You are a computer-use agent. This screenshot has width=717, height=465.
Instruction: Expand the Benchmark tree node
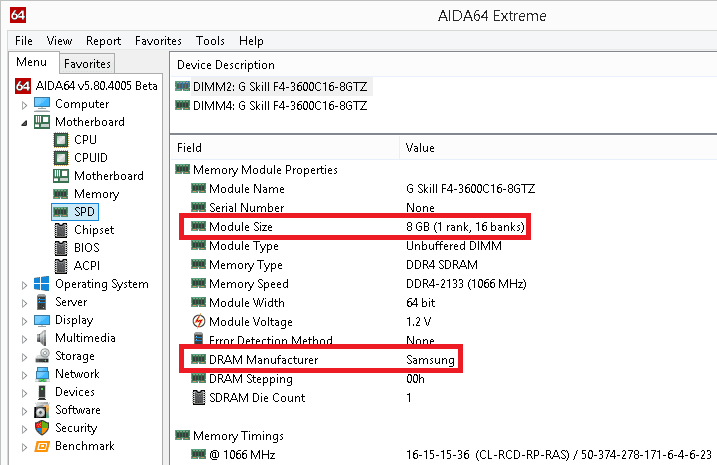(24, 447)
